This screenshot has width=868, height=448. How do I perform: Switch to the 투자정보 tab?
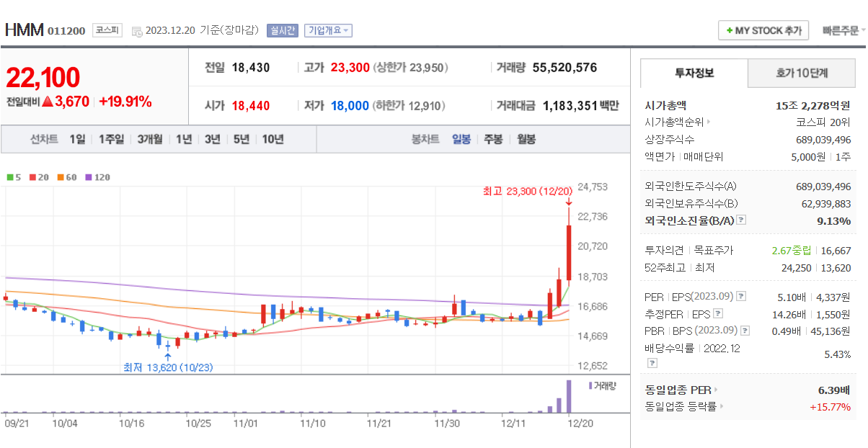pyautogui.click(x=694, y=73)
